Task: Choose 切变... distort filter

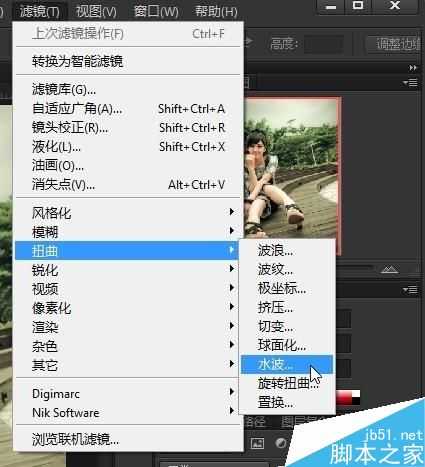Action: coord(287,326)
